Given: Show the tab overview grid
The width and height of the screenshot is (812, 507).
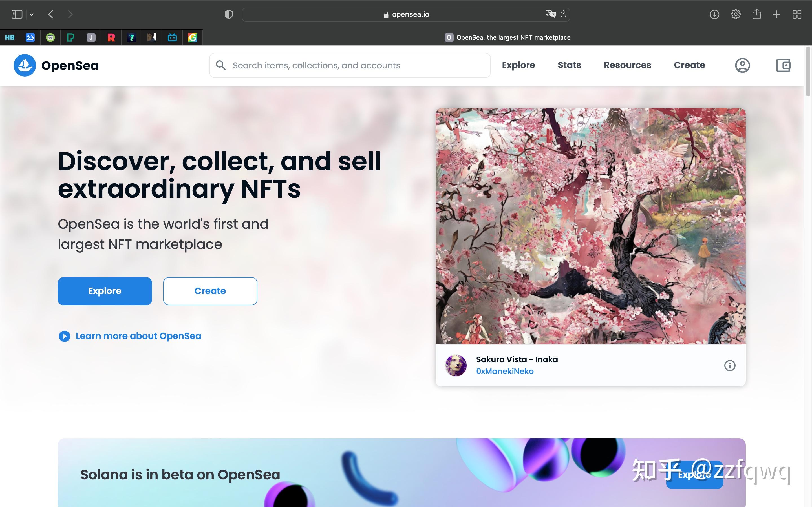Looking at the screenshot, I should tap(797, 14).
